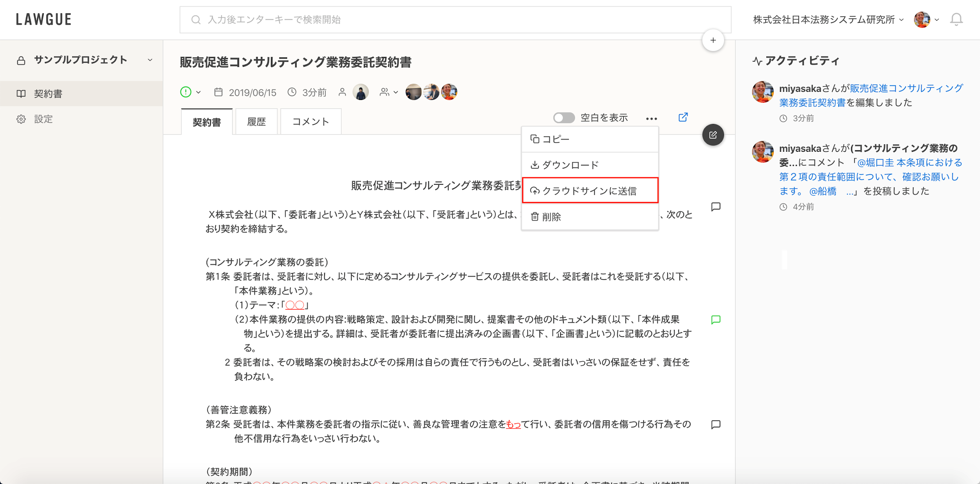Image resolution: width=980 pixels, height=484 pixels.
Task: Toggle the 空白を表示 switch
Action: tap(564, 118)
